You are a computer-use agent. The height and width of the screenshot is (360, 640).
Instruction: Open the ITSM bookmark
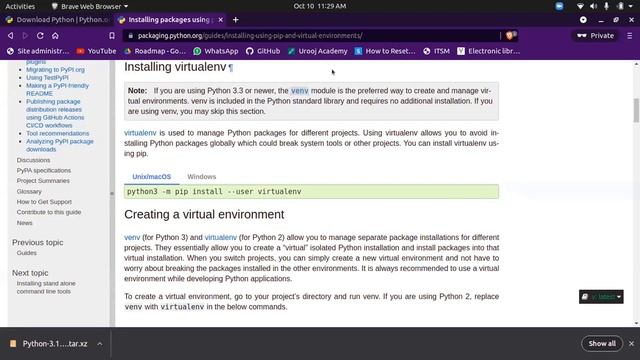click(436, 51)
